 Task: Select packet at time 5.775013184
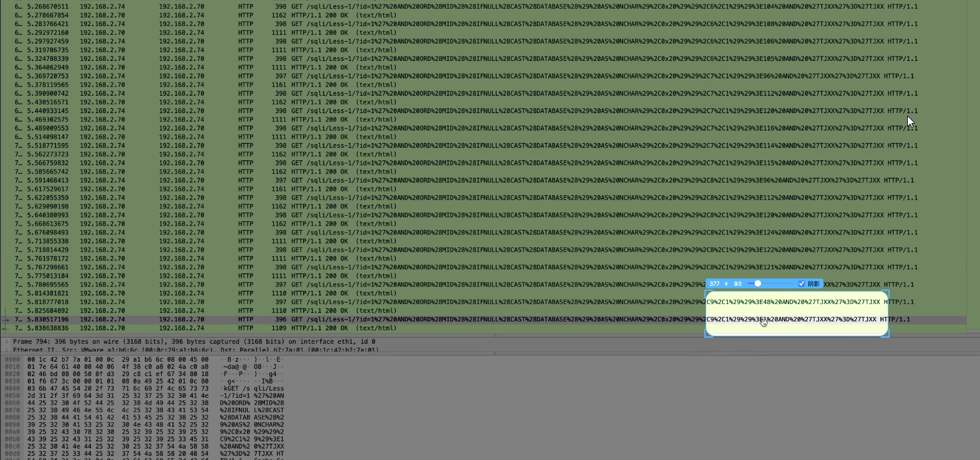[x=483, y=276]
